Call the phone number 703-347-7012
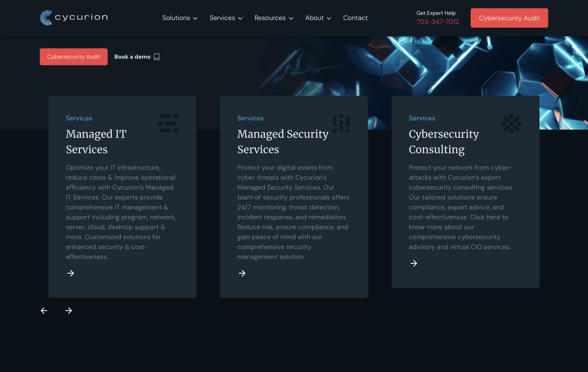 pos(438,22)
